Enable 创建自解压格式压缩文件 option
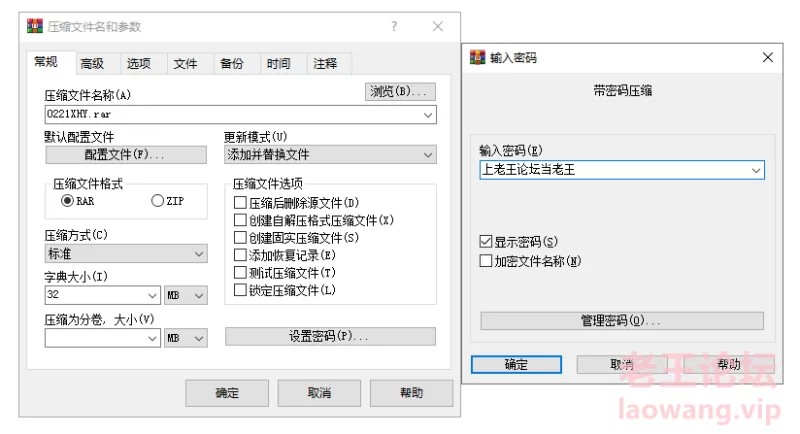 240,220
